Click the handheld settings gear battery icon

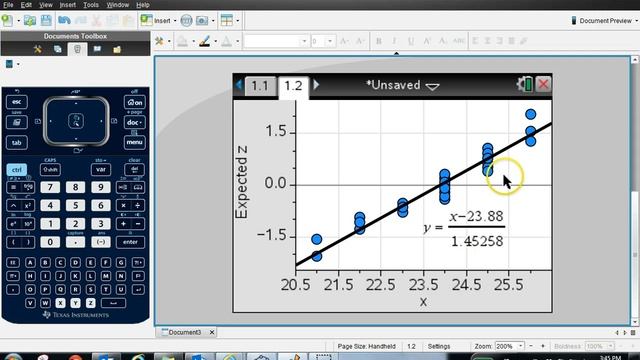524,84
